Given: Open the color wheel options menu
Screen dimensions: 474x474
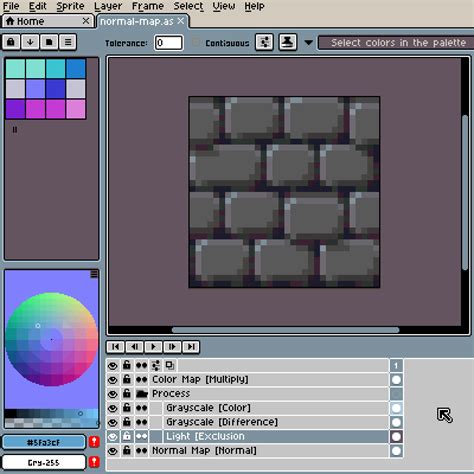Looking at the screenshot, I should pos(94,274).
